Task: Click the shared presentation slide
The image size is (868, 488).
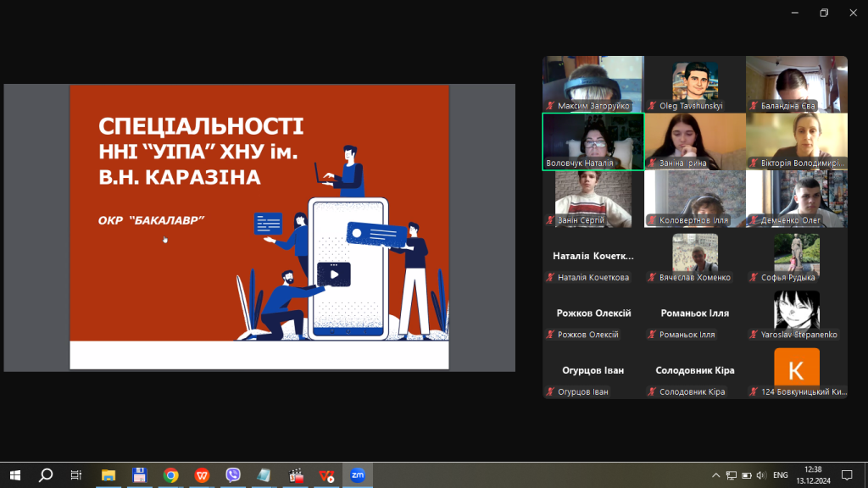Action: coord(259,227)
